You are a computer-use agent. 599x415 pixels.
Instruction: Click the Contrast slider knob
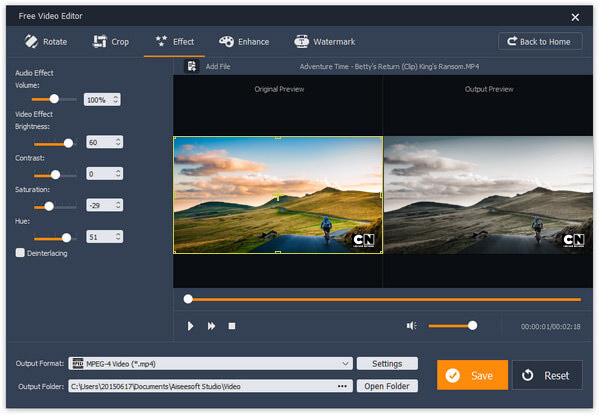tap(56, 175)
